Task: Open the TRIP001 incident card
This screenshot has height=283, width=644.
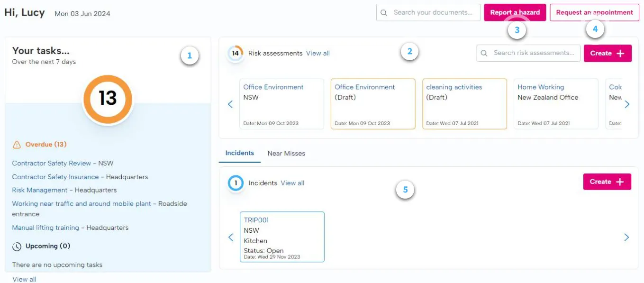Action: (x=282, y=237)
